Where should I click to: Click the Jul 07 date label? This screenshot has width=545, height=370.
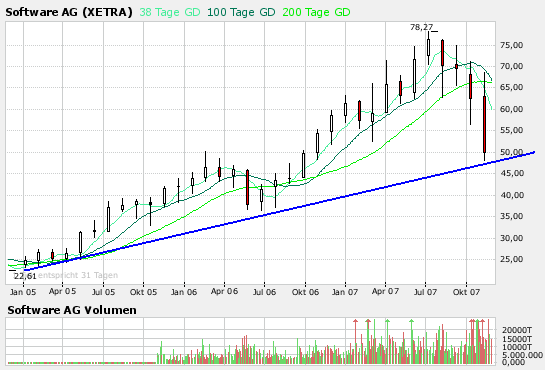pos(425,292)
